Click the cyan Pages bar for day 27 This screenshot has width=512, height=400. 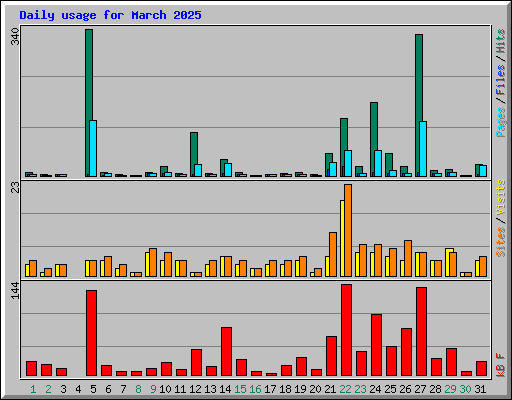(x=423, y=149)
